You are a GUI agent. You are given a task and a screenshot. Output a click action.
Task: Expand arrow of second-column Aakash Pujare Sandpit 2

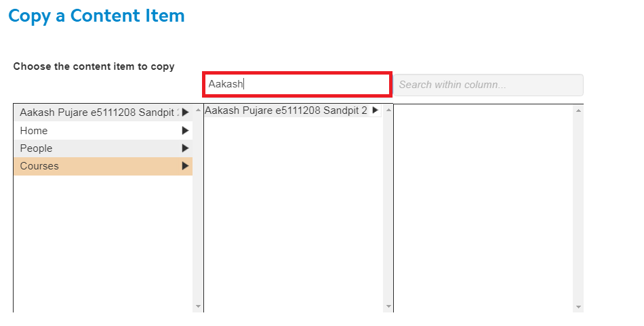tap(375, 110)
